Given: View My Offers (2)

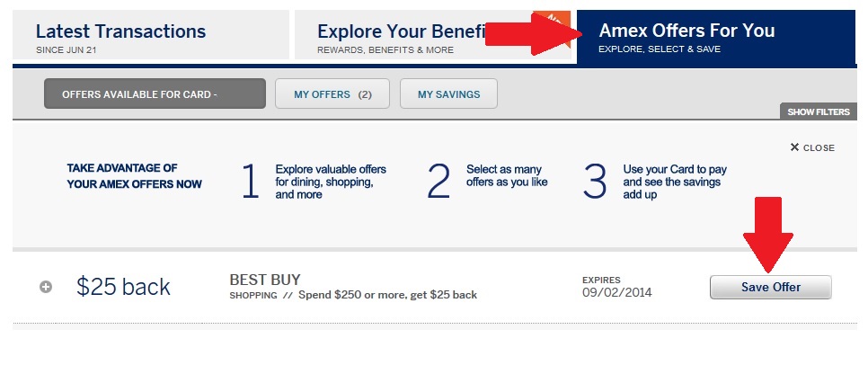Looking at the screenshot, I should coord(332,93).
